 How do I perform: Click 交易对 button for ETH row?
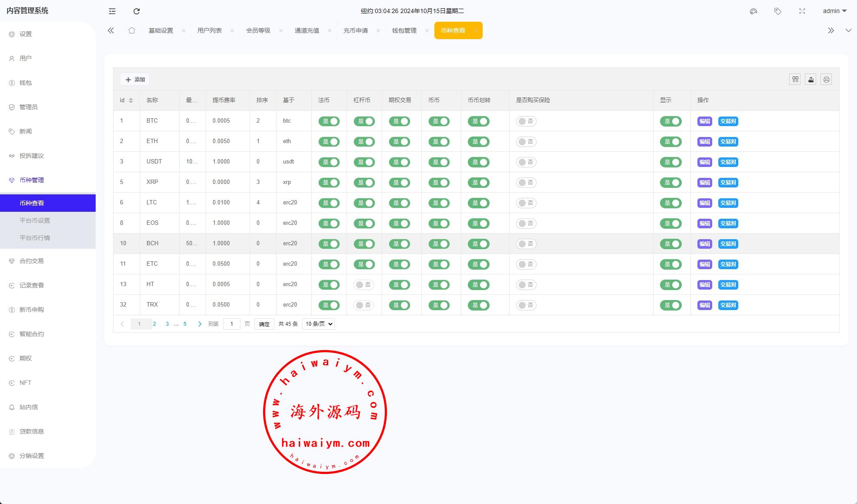[728, 142]
